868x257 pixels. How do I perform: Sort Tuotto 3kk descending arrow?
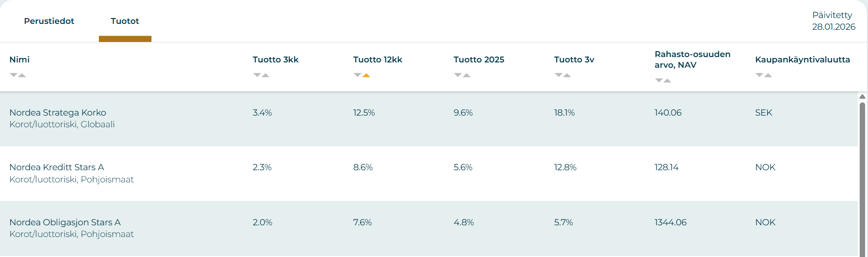257,75
